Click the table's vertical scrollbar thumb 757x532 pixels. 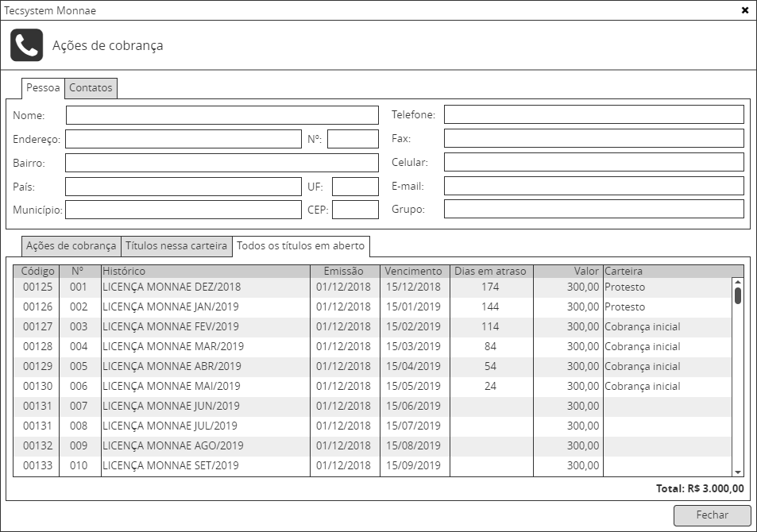(x=738, y=295)
